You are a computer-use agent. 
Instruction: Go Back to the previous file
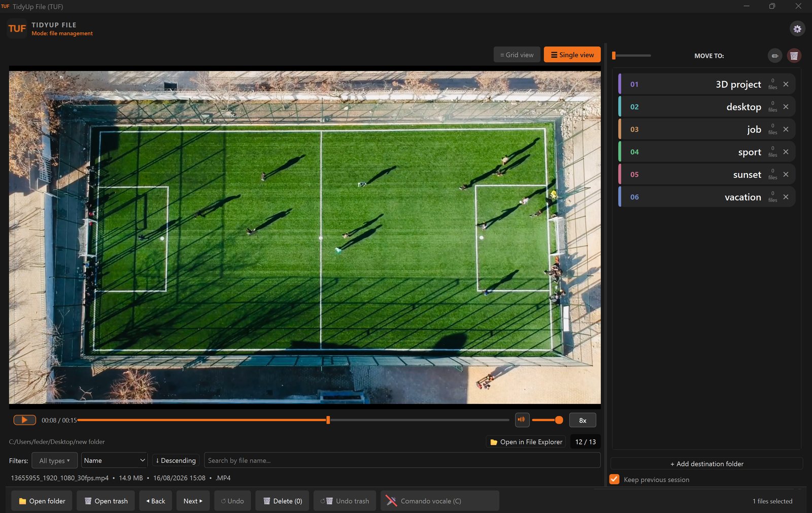coord(156,501)
